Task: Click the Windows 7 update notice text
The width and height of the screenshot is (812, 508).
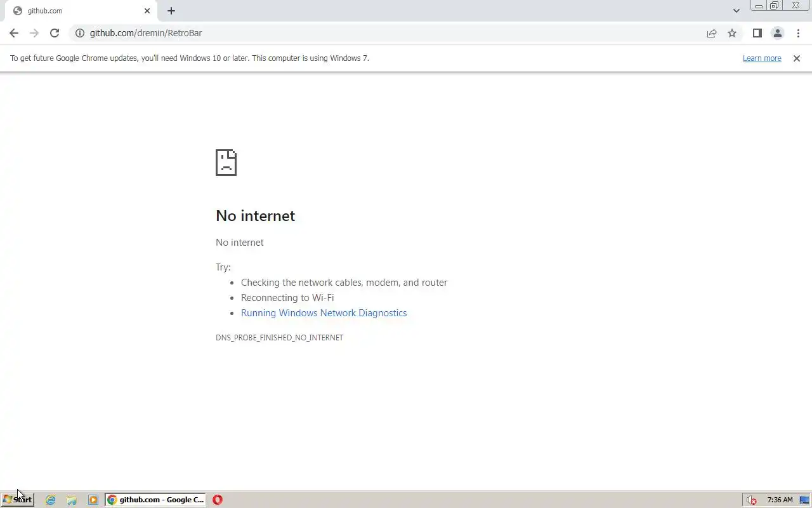Action: (189, 58)
